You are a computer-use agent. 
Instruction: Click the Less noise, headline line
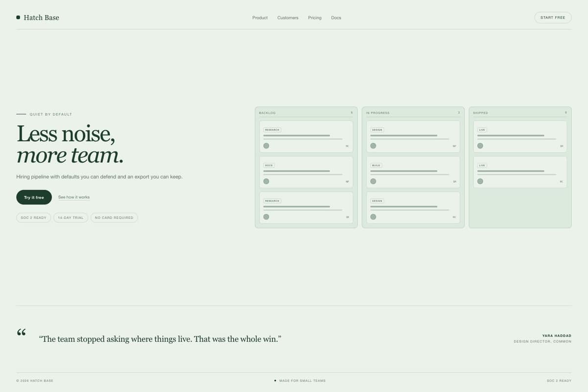[66, 133]
